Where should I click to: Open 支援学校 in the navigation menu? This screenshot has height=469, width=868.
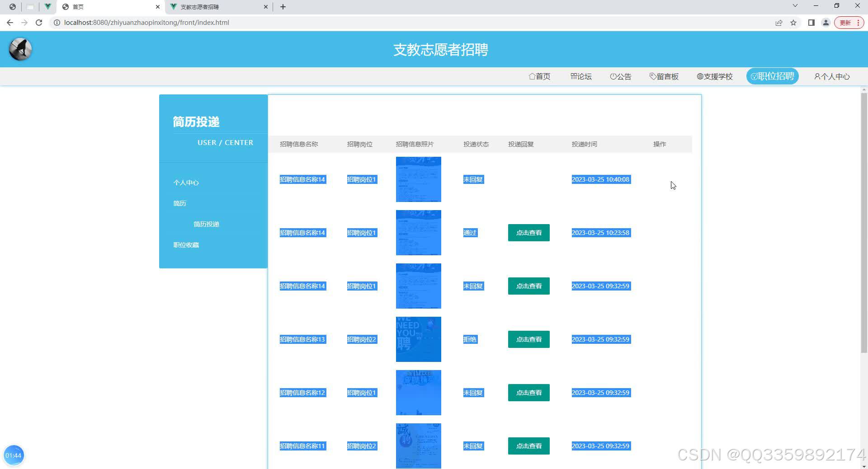pos(715,76)
